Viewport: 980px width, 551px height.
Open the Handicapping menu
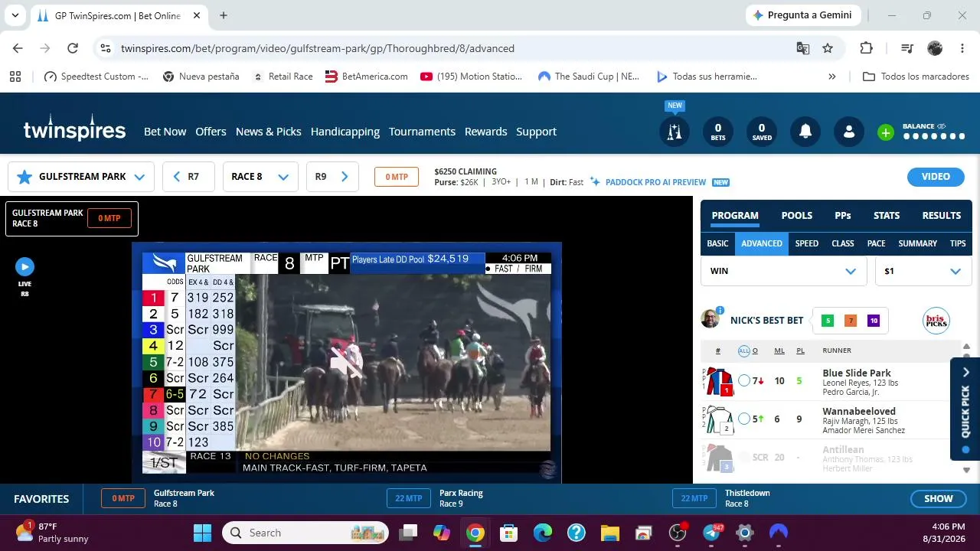tap(345, 132)
